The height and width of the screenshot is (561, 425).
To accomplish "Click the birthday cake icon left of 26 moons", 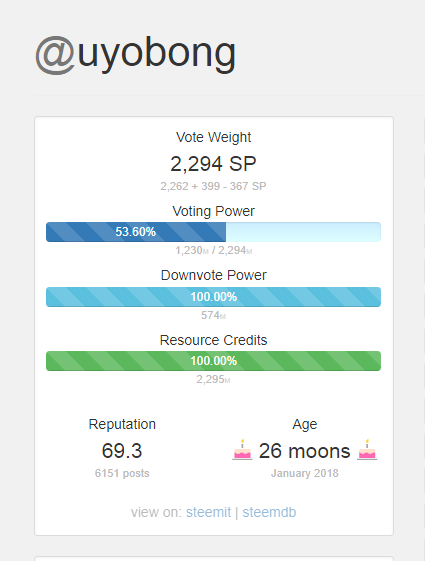I will click(x=242, y=450).
